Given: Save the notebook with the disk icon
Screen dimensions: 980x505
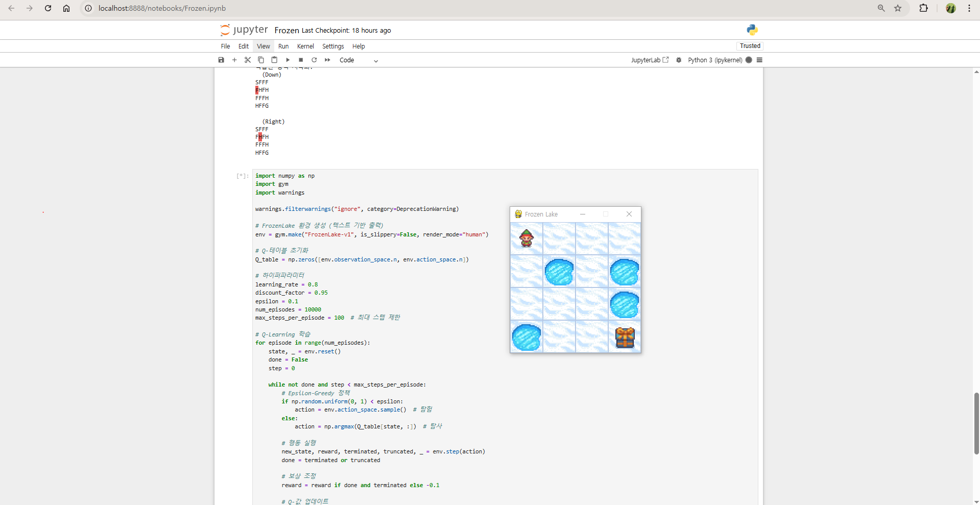Looking at the screenshot, I should click(221, 60).
